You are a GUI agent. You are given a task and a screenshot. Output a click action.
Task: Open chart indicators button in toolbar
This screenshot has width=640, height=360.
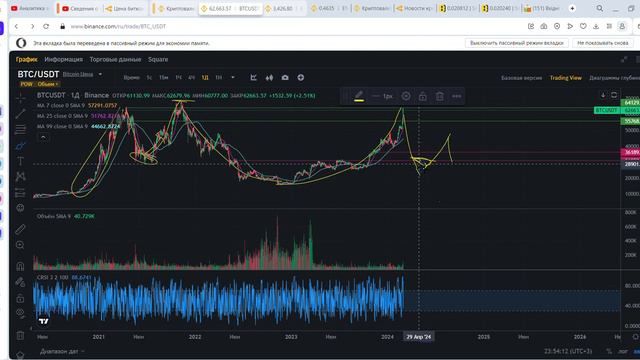coord(253,78)
